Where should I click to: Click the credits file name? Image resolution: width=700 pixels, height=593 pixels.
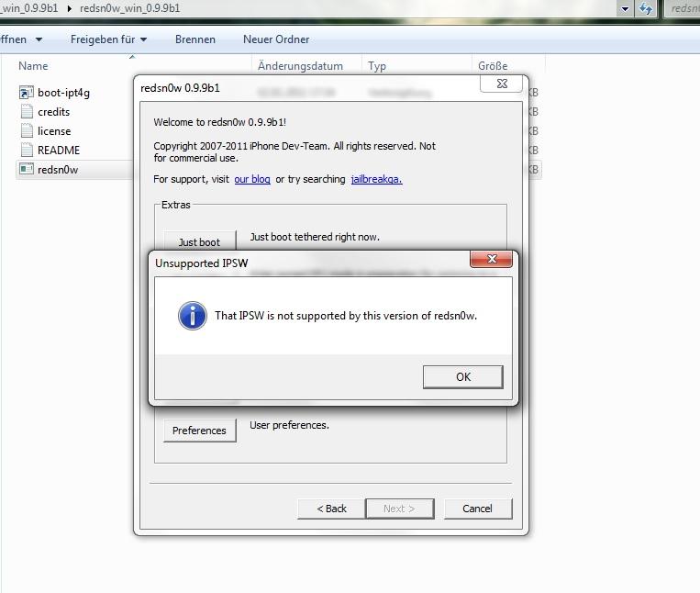point(53,112)
